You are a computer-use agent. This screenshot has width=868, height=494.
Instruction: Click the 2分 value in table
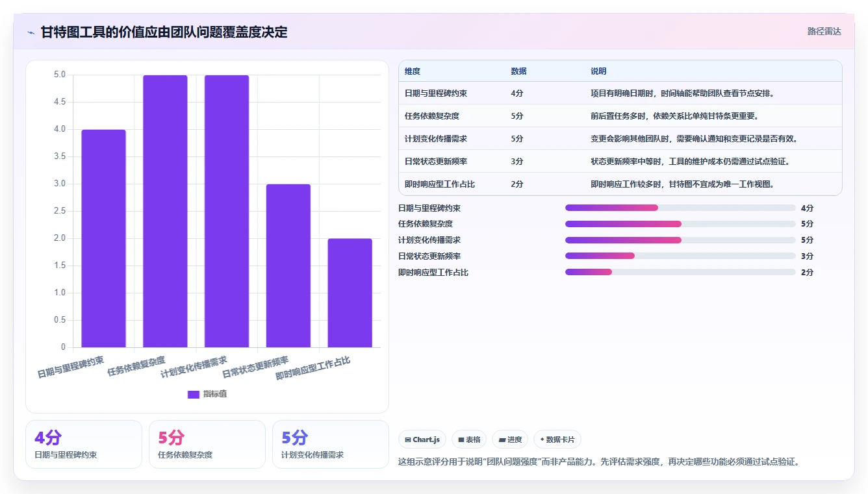[517, 184]
